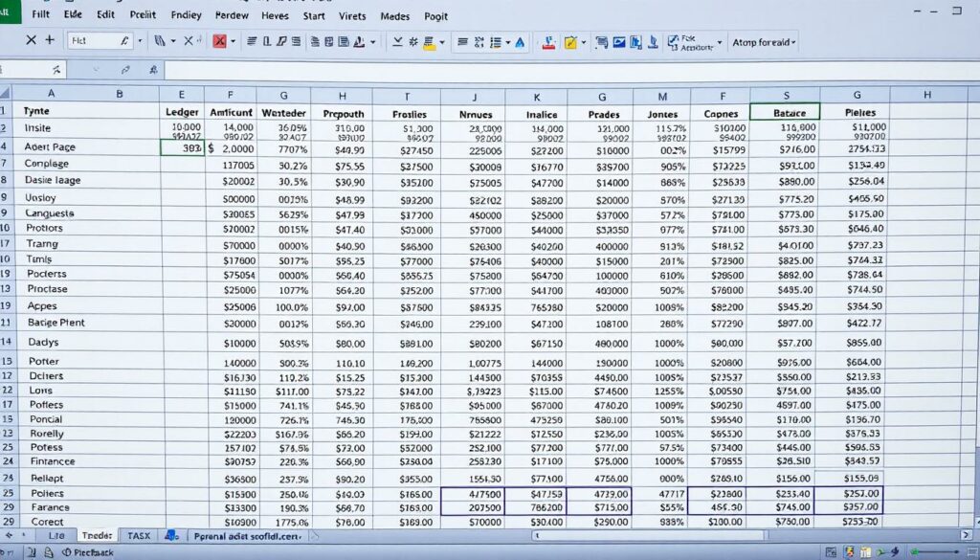Click the yellow fill color icon
Screen dimensions: 980x560
[x=429, y=42]
